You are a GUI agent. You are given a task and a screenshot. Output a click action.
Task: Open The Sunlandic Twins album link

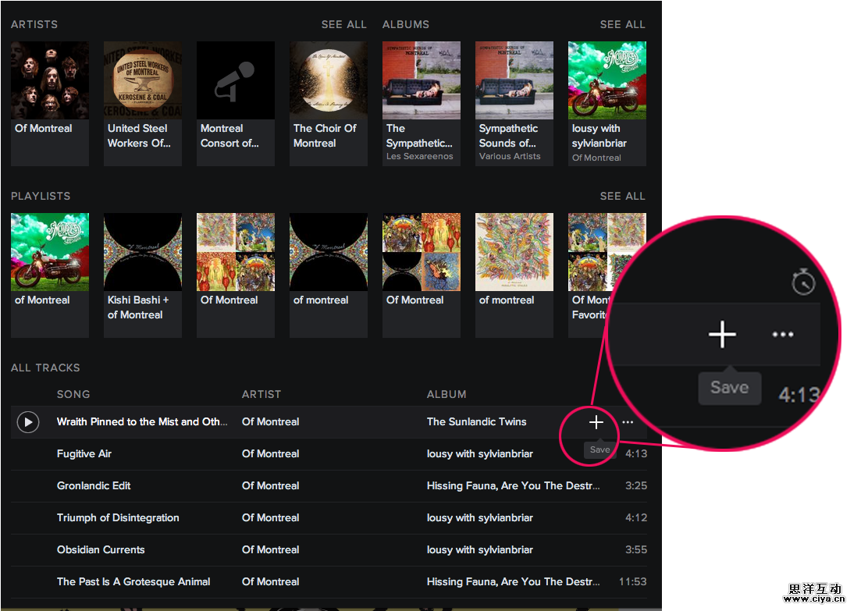476,422
